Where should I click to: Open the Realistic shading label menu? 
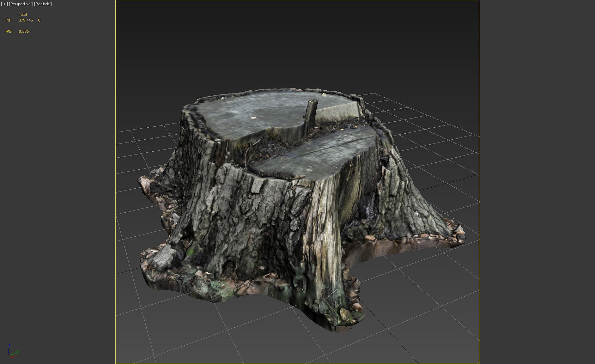(43, 4)
